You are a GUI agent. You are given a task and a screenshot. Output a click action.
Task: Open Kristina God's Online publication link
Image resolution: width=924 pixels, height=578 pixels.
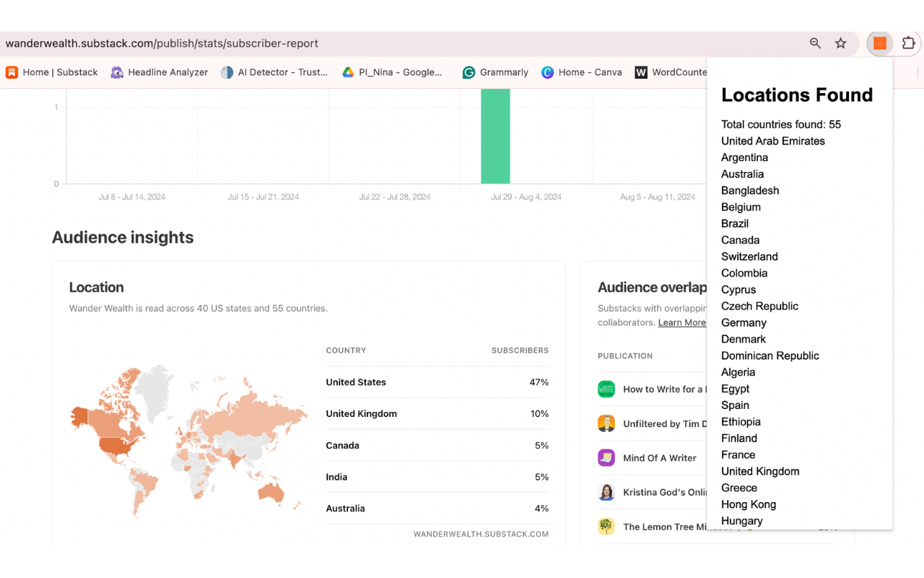[x=665, y=492]
